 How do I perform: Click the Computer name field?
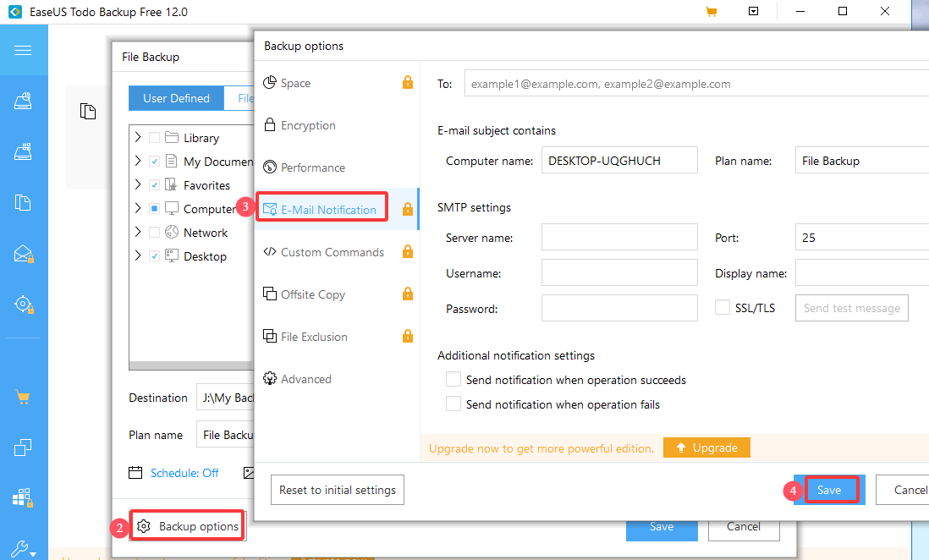tap(619, 161)
